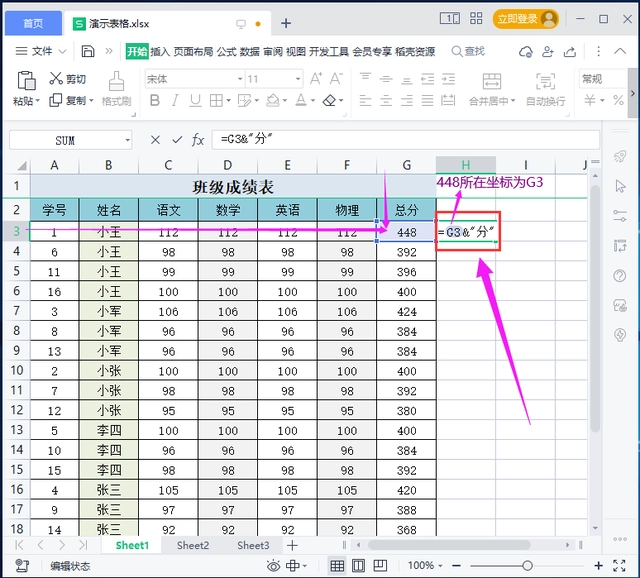Click the cancel (X) formula entry icon
The width and height of the screenshot is (640, 578).
(155, 140)
